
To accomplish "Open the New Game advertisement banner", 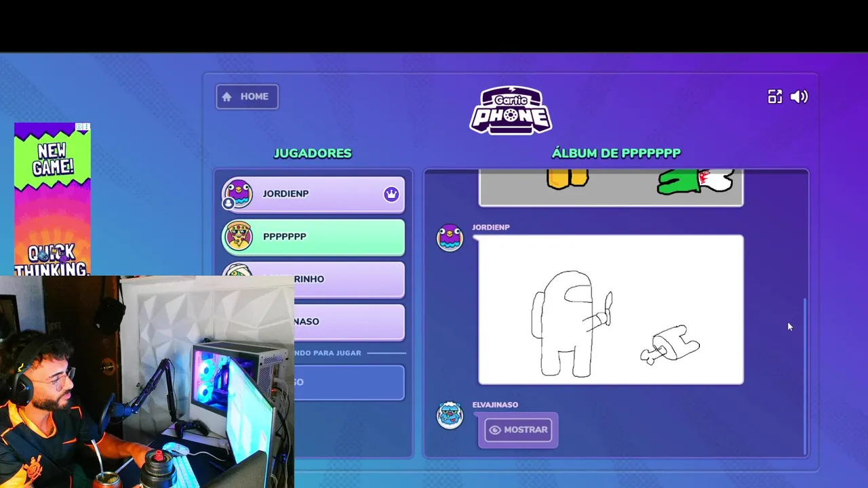I will [52, 199].
